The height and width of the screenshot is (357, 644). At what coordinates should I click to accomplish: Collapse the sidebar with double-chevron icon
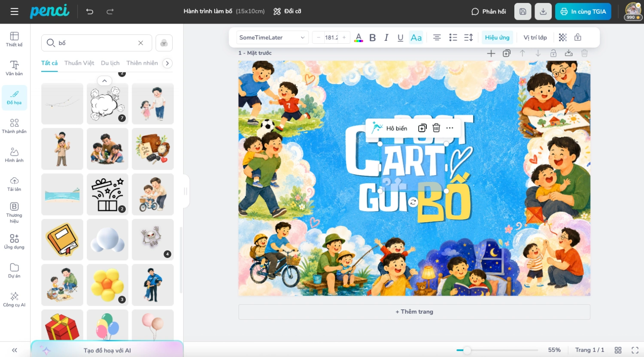click(x=15, y=350)
